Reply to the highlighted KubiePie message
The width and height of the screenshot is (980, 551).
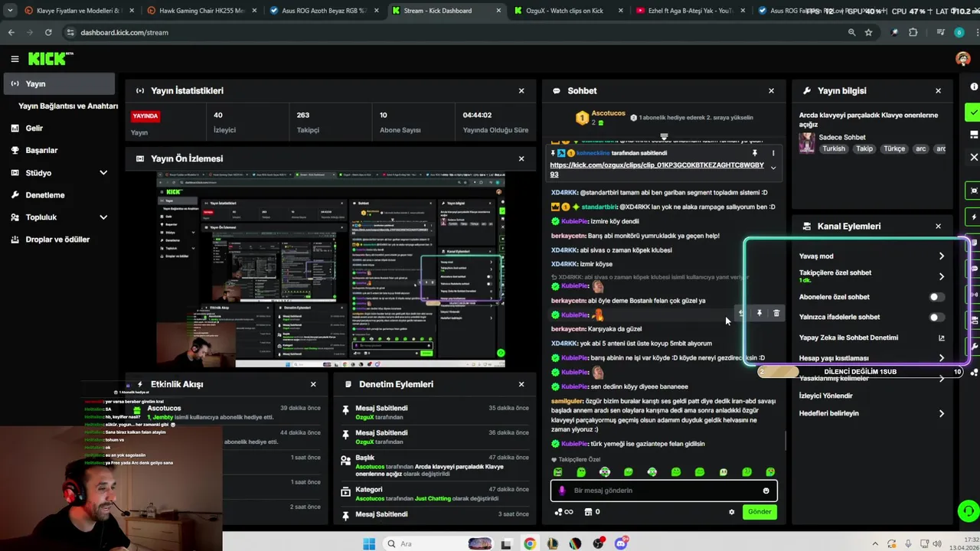click(740, 313)
